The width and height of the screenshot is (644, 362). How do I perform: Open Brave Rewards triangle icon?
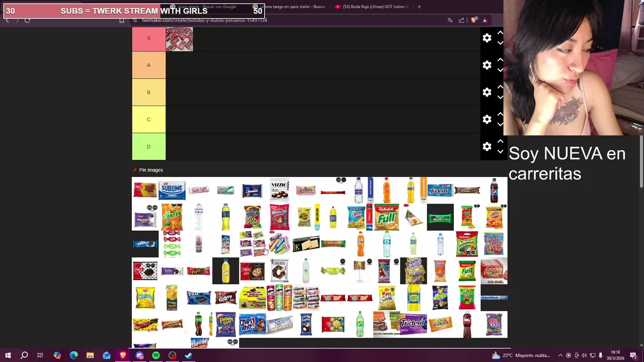(x=485, y=20)
